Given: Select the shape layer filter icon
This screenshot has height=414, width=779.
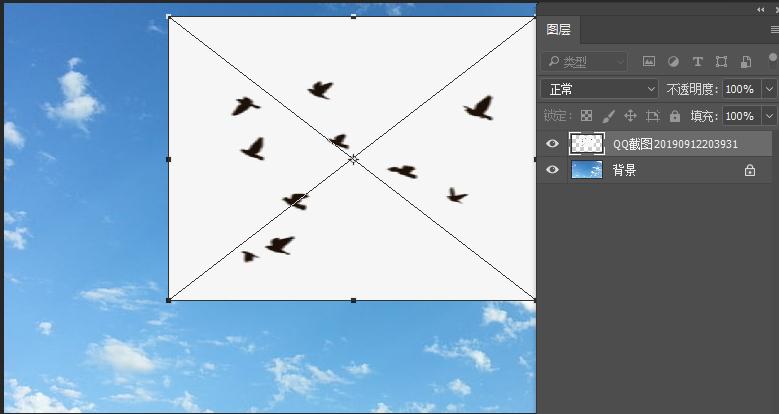Looking at the screenshot, I should click(721, 62).
